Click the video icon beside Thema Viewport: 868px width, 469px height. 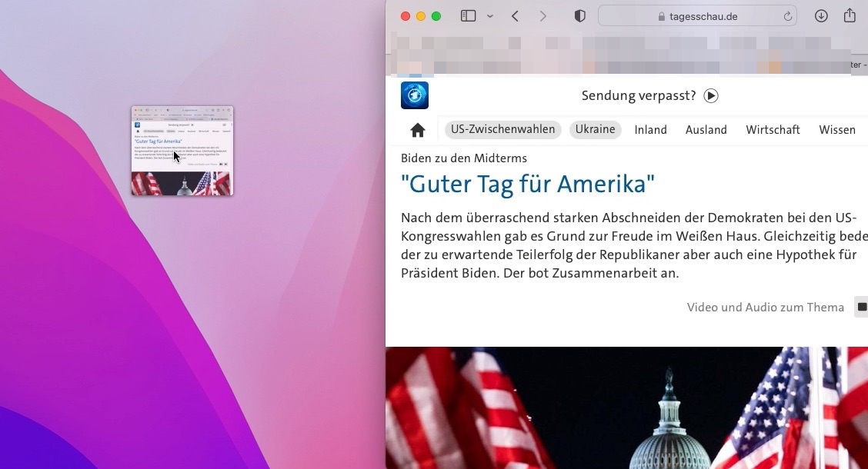click(x=861, y=307)
